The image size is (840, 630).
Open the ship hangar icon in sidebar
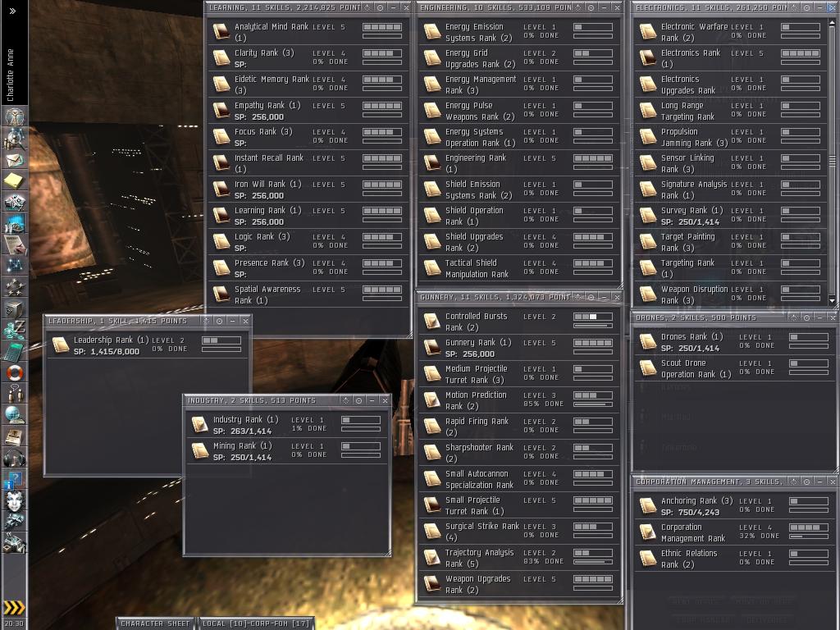pos(15,521)
